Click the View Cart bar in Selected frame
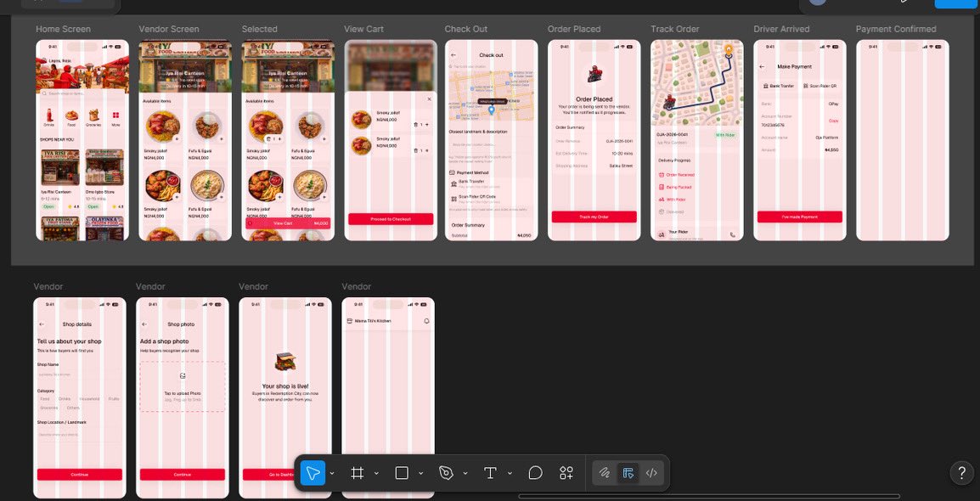Viewport: 980px width, 501px height. pos(288,223)
